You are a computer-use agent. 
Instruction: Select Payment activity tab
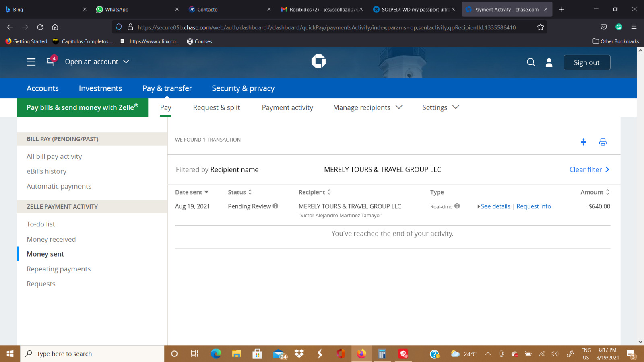(x=287, y=107)
